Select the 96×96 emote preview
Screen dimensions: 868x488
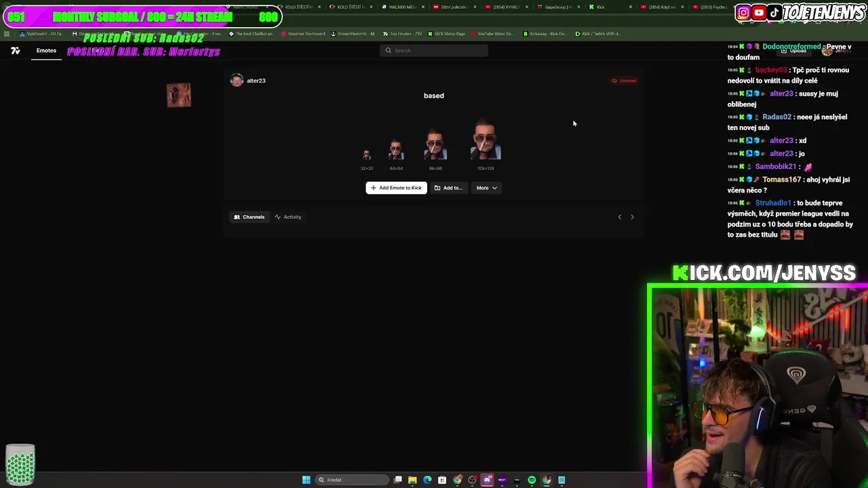[x=435, y=144]
